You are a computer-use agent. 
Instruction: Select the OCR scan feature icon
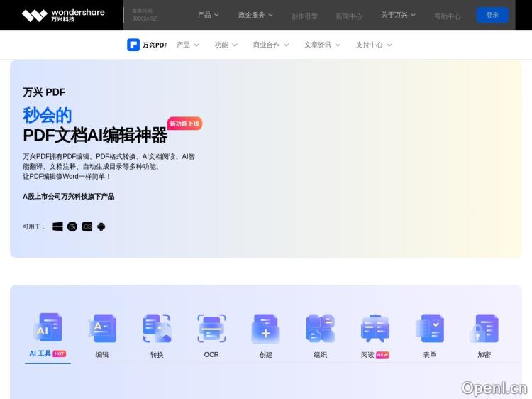pos(211,328)
